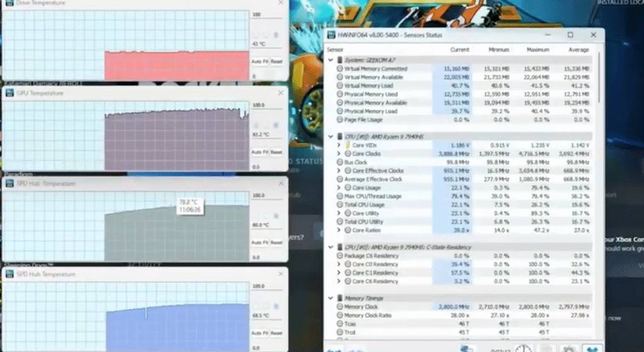Image resolution: width=644 pixels, height=352 pixels.
Task: Expand the Core C1 Residency row
Action: 339,273
